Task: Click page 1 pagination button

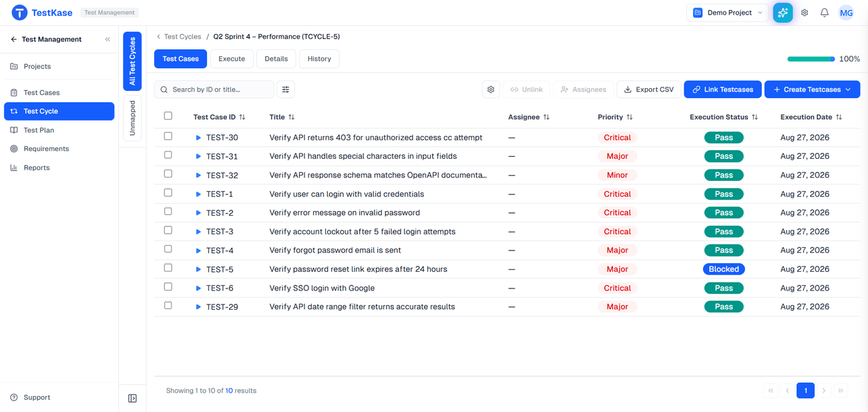Action: [x=806, y=391]
